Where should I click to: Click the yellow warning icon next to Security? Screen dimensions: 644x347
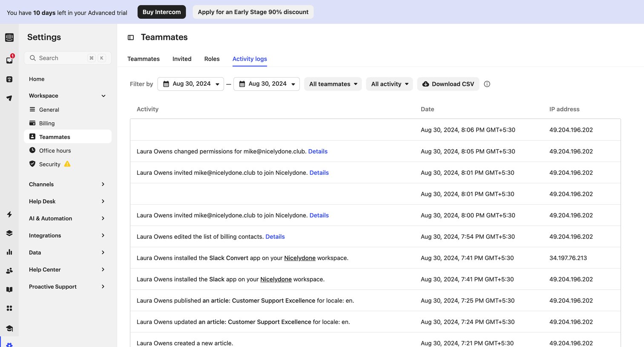click(x=67, y=164)
